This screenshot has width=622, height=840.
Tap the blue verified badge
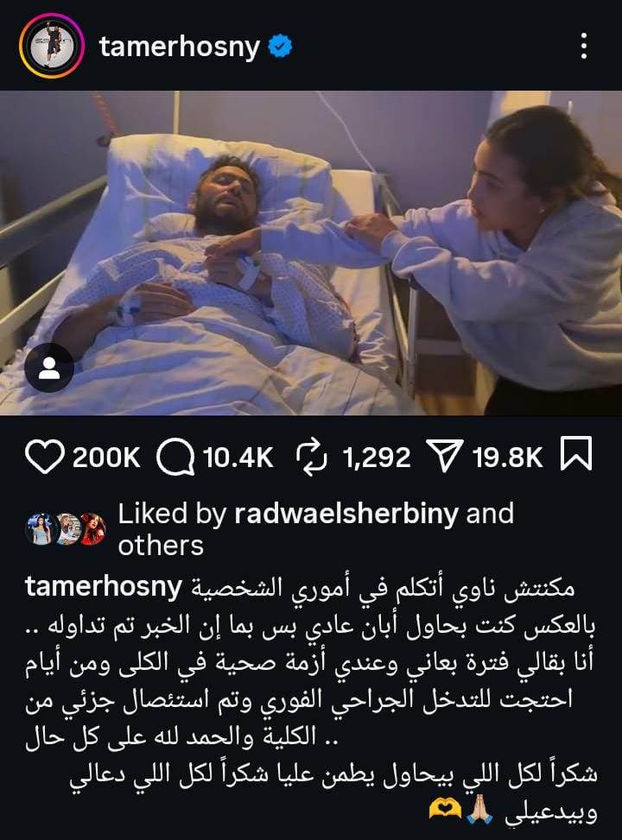(280, 47)
